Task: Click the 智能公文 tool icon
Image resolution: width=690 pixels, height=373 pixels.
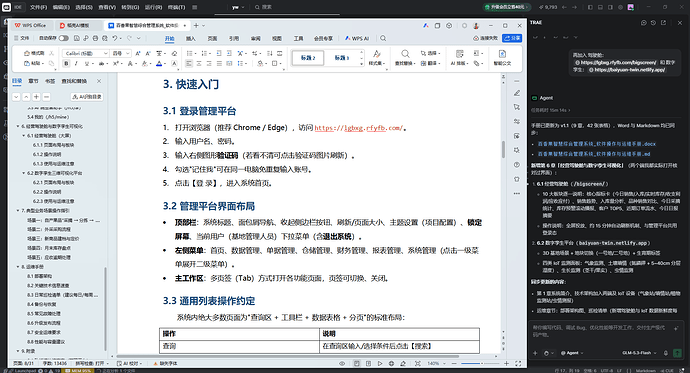Action: pyautogui.click(x=502, y=58)
